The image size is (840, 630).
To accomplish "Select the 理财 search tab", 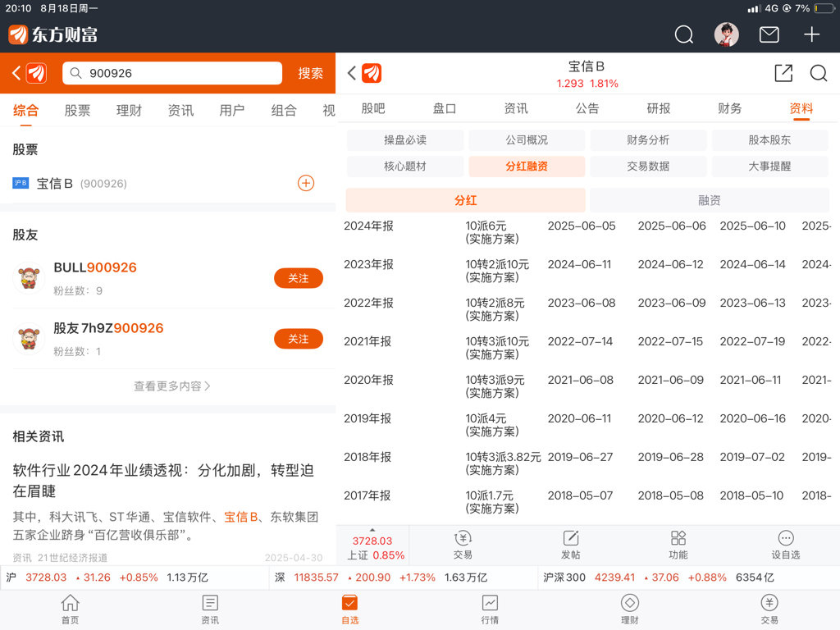I will click(x=129, y=111).
